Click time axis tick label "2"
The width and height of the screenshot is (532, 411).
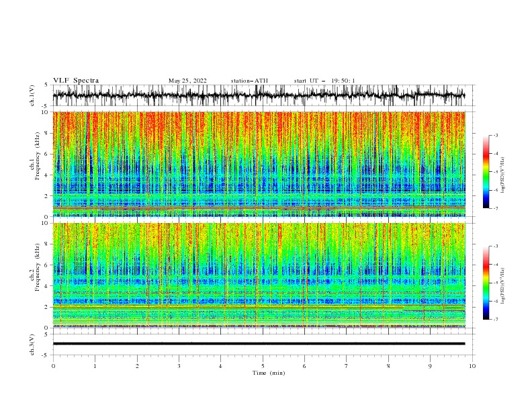137,366
